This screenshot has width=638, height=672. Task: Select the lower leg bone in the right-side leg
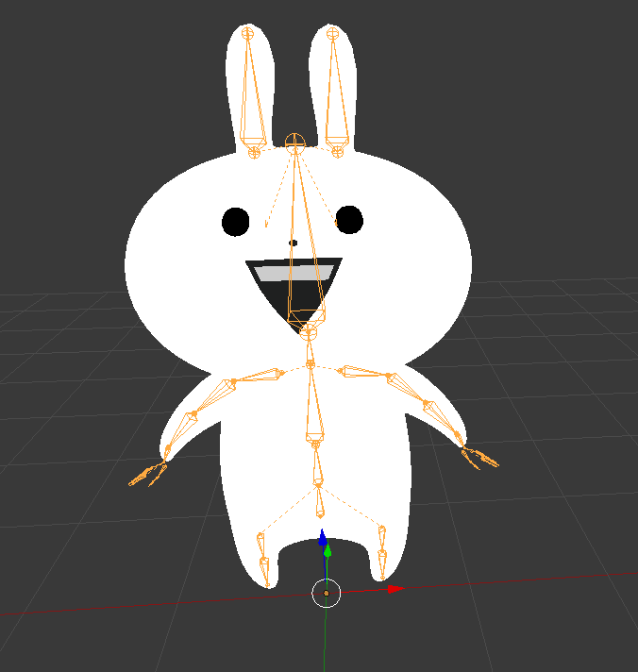click(x=382, y=564)
